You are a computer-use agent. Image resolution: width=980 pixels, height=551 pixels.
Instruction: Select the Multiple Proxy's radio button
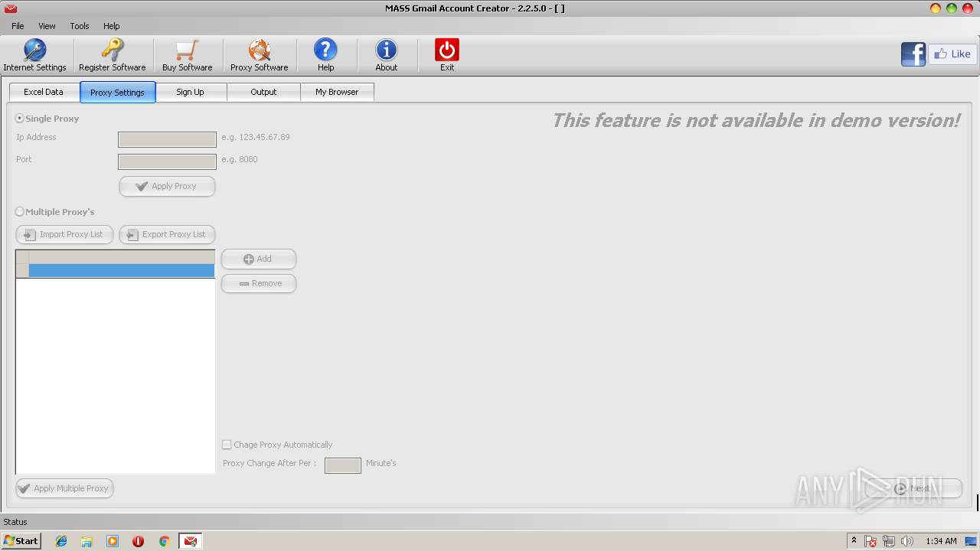[x=20, y=212]
